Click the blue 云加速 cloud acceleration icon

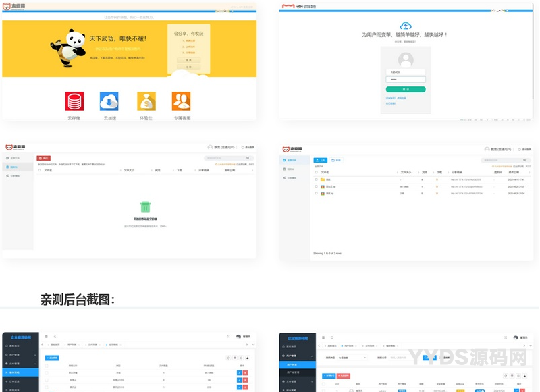click(109, 101)
